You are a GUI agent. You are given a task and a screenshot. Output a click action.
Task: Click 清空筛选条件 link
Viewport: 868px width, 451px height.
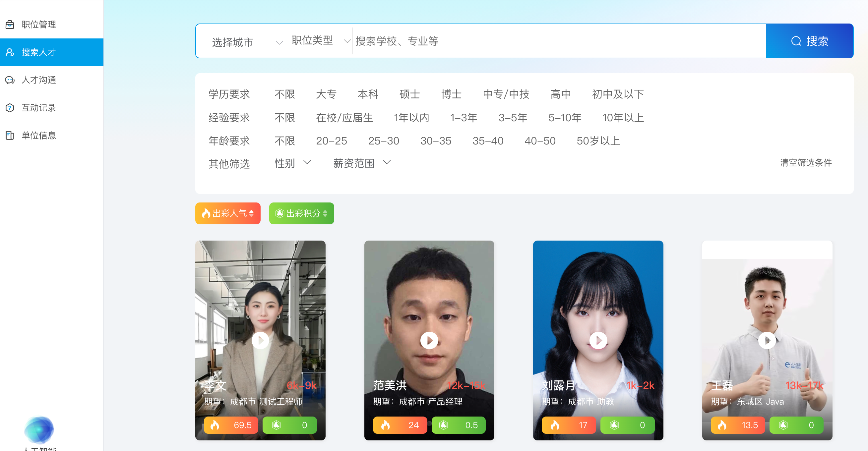(806, 163)
